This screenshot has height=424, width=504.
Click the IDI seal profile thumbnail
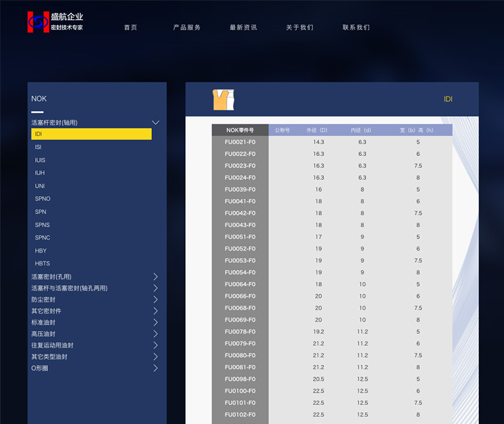click(224, 100)
